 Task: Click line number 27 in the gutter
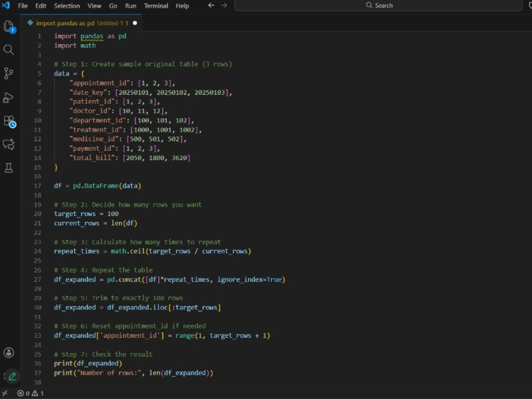point(37,280)
